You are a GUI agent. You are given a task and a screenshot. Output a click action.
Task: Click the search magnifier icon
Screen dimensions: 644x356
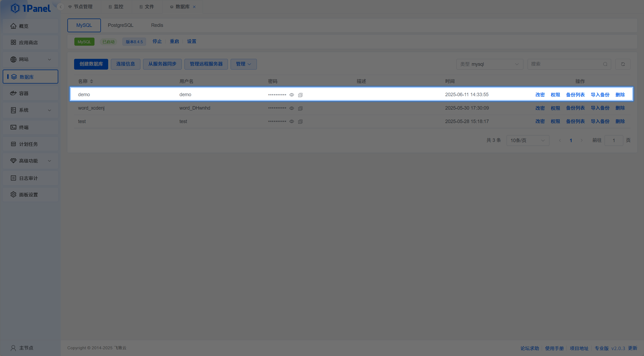click(605, 64)
